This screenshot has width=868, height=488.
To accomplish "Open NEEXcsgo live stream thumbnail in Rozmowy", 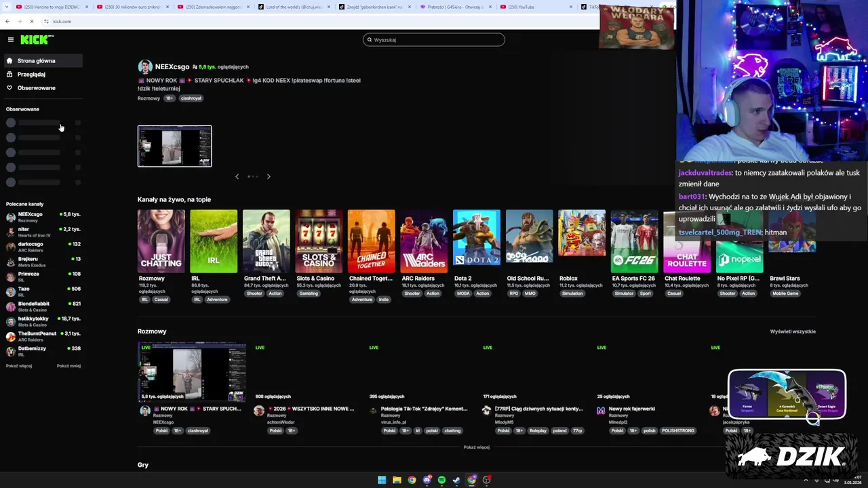I will tap(192, 371).
